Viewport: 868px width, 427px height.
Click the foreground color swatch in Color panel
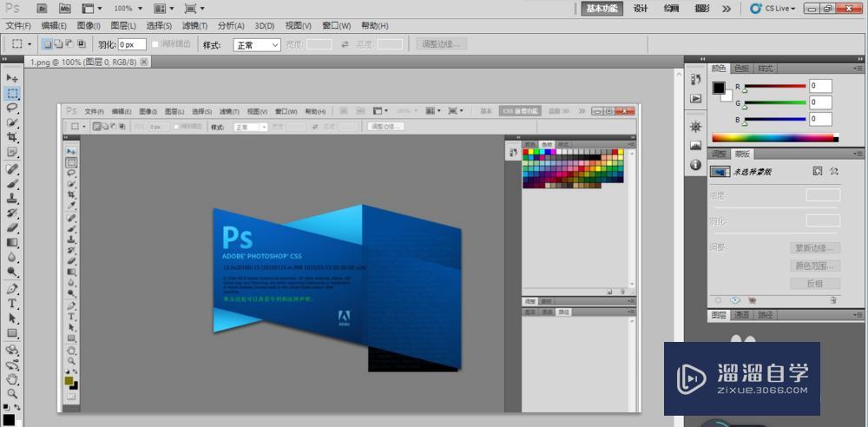tap(719, 88)
